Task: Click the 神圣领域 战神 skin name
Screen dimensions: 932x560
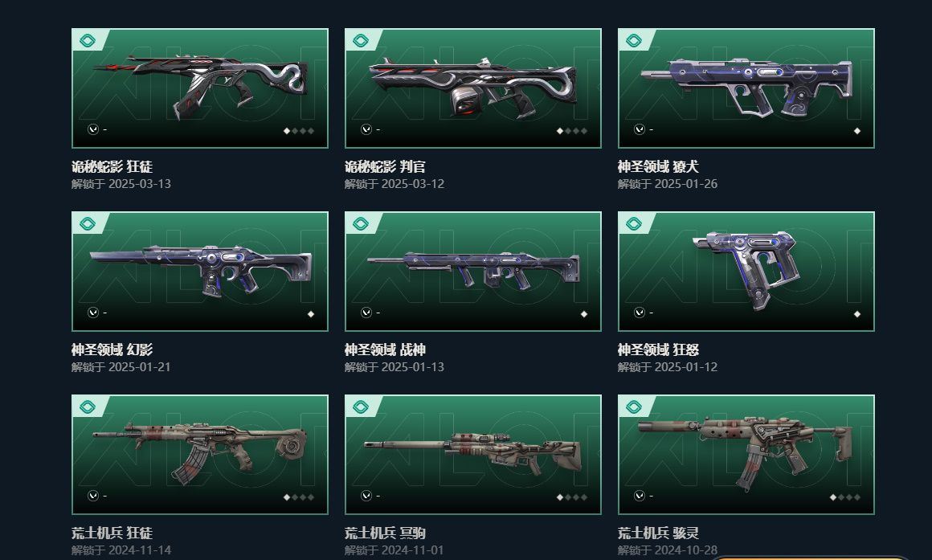Action: pyautogui.click(x=385, y=349)
